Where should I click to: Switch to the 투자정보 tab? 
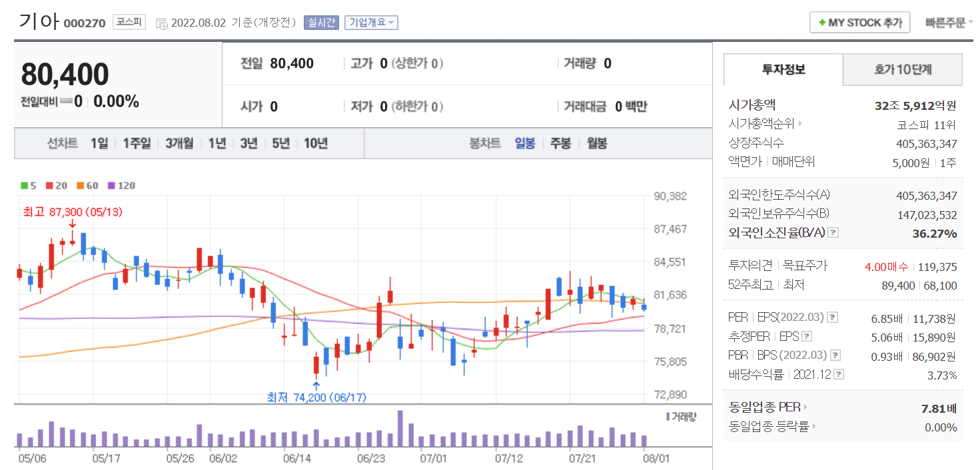(783, 69)
